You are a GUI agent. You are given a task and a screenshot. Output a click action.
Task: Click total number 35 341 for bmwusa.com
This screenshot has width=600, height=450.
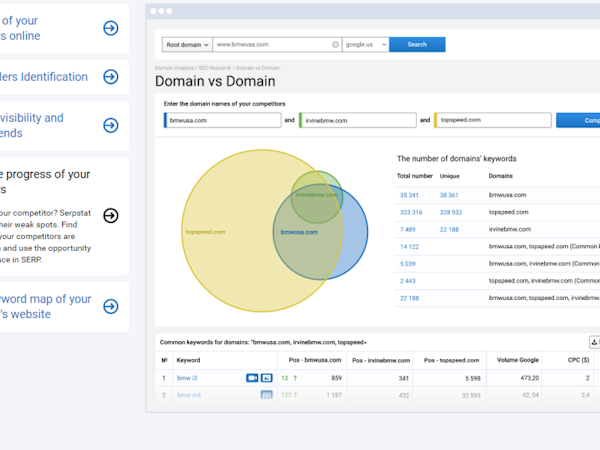[x=409, y=195]
